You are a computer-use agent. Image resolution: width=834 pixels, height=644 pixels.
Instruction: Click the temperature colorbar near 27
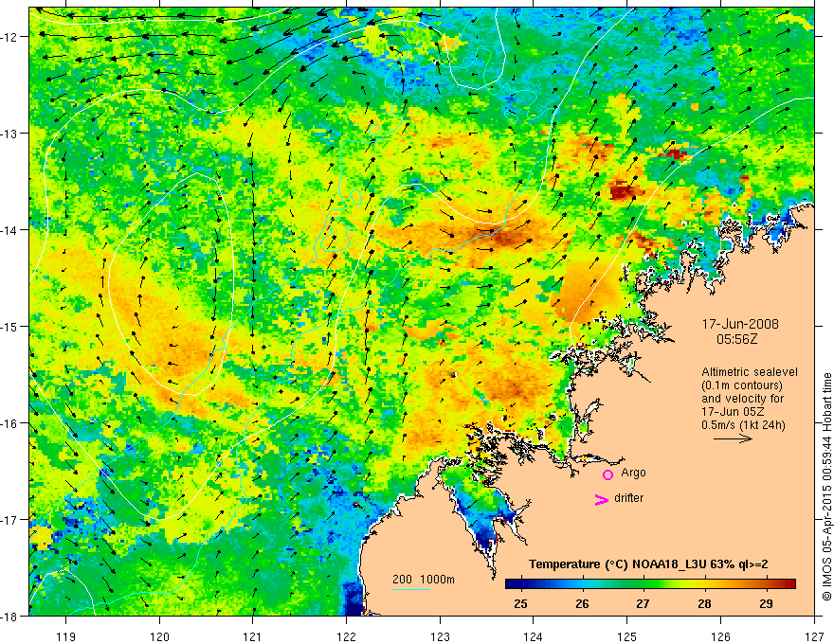click(x=644, y=584)
